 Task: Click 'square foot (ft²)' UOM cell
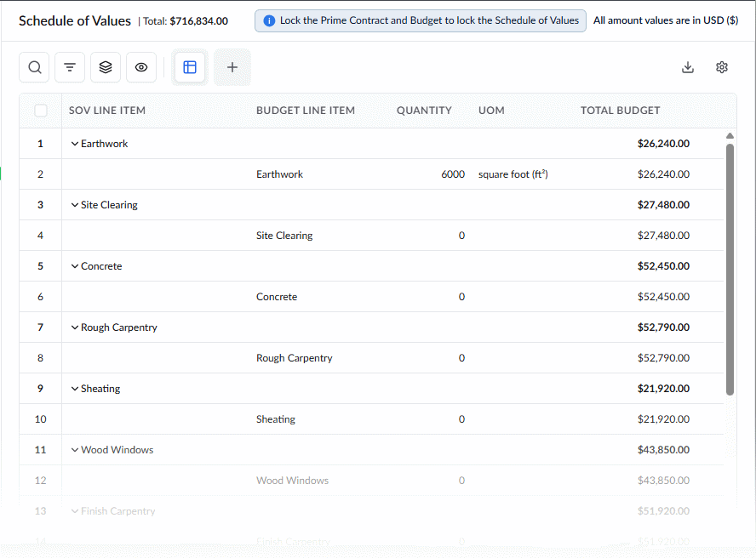tap(513, 174)
